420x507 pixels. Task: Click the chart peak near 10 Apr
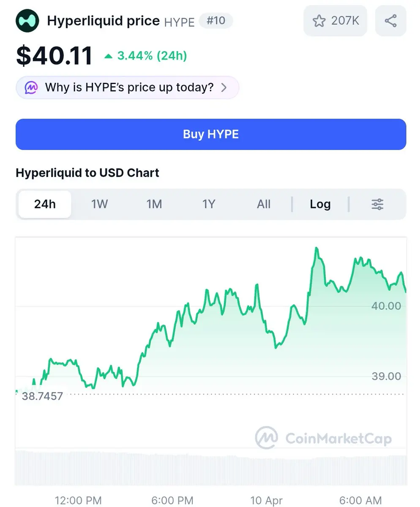[316, 248]
